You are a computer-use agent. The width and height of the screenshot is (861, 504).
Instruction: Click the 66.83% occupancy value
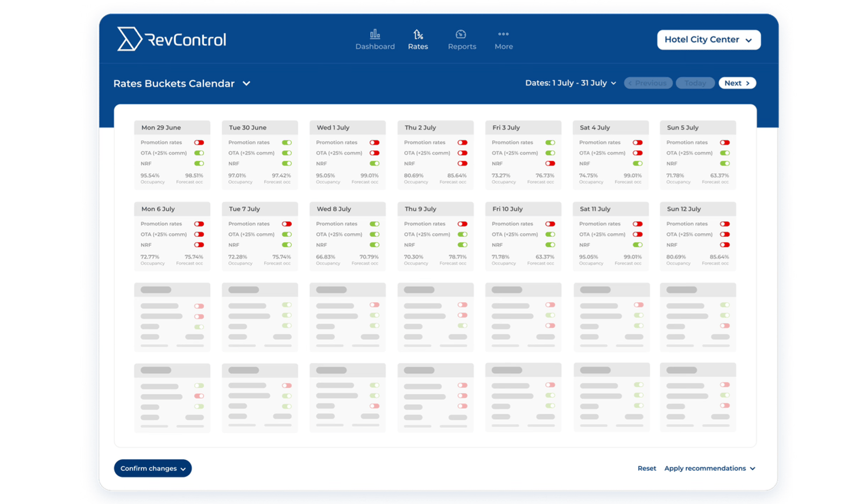coord(326,257)
